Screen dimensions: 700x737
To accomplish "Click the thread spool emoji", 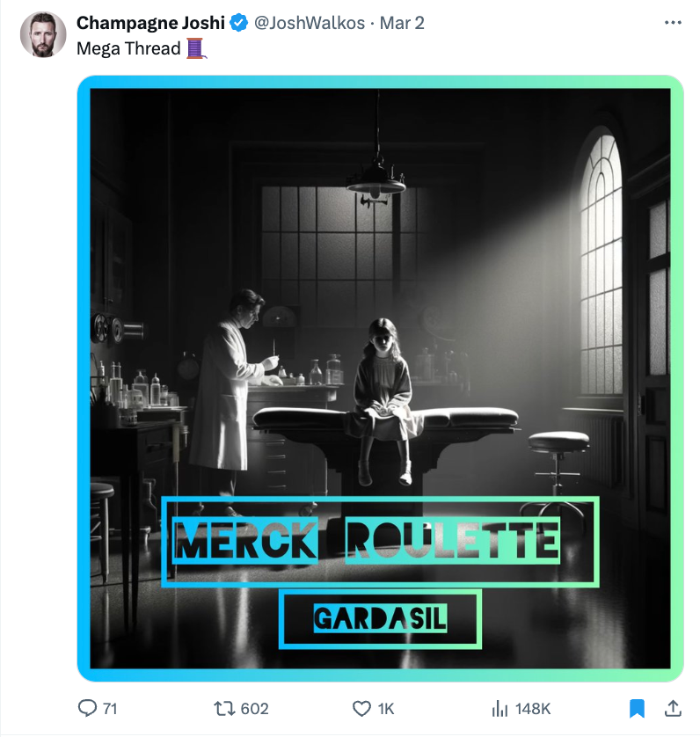I will point(197,48).
